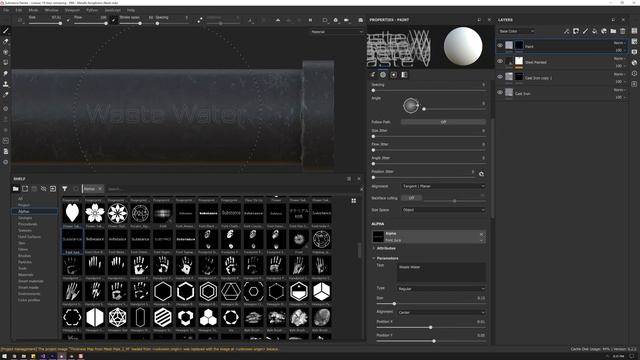Adjust the brush Size slider in toolbar
Screen dimensions: 640x360
click(45, 23)
